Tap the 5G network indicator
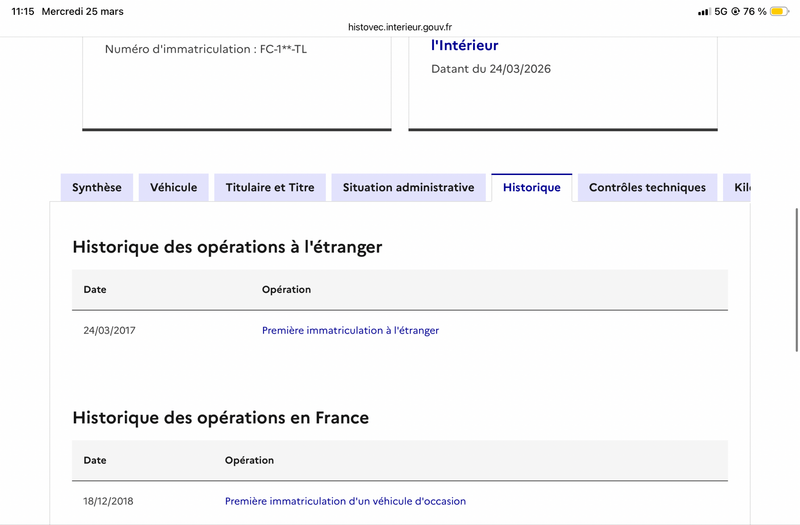 pyautogui.click(x=721, y=12)
